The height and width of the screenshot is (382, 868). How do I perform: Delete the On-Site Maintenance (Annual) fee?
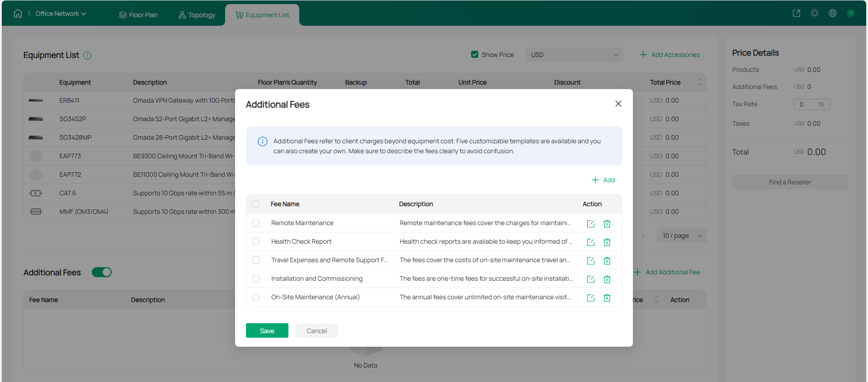tap(607, 298)
